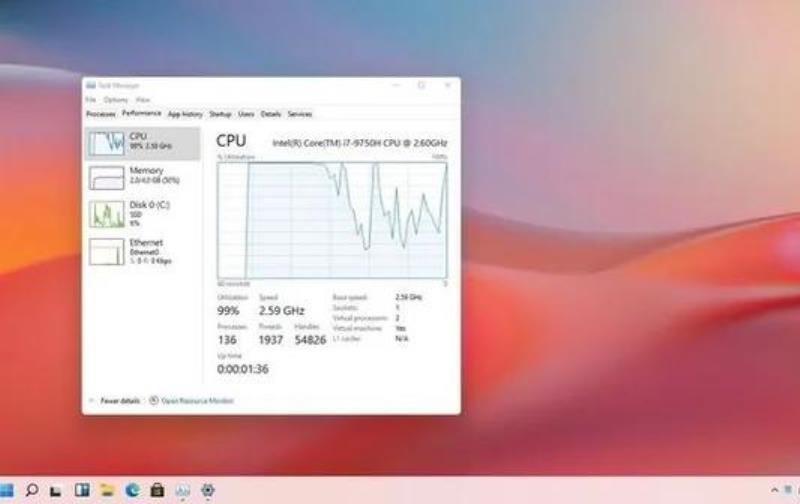Open Widgets from the taskbar
Viewport: 800px width, 504px height.
coord(82,490)
